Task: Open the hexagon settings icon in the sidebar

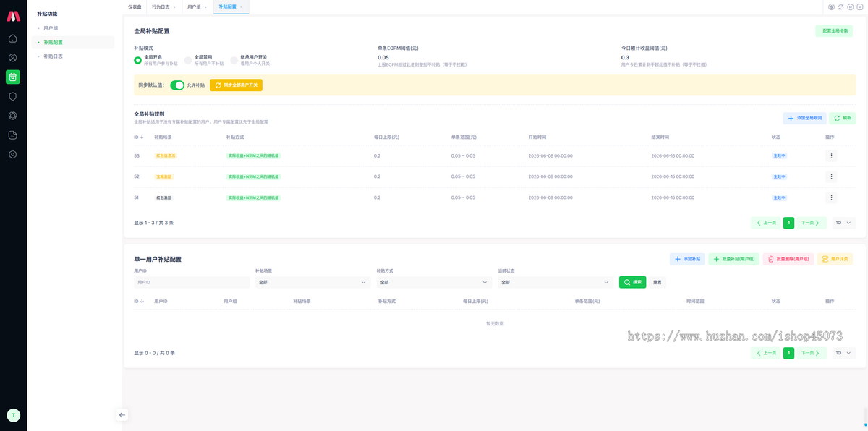Action: coord(13,154)
